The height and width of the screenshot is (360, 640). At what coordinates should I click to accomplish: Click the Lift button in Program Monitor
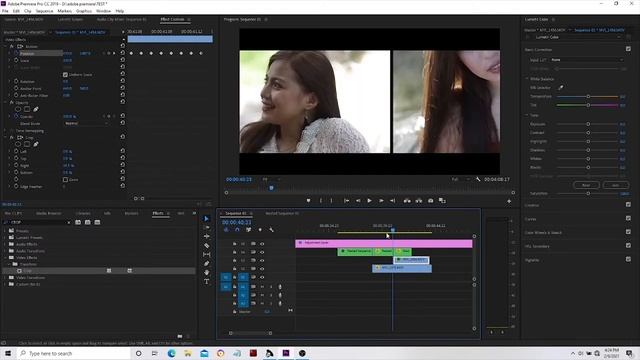pos(407,200)
